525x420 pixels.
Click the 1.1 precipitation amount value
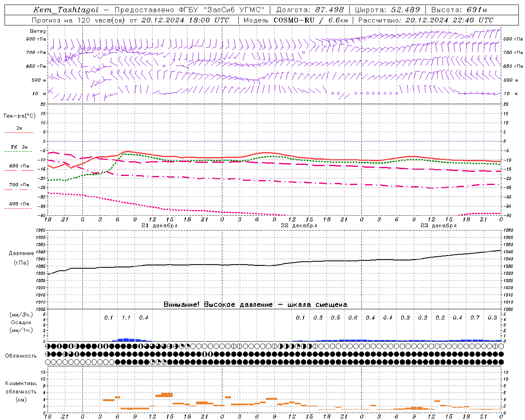pyautogui.click(x=126, y=317)
